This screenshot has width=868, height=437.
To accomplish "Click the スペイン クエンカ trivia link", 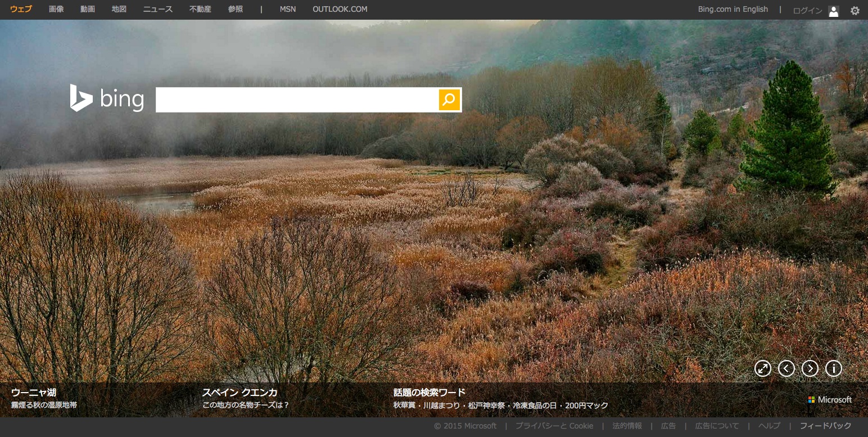I will (x=239, y=393).
